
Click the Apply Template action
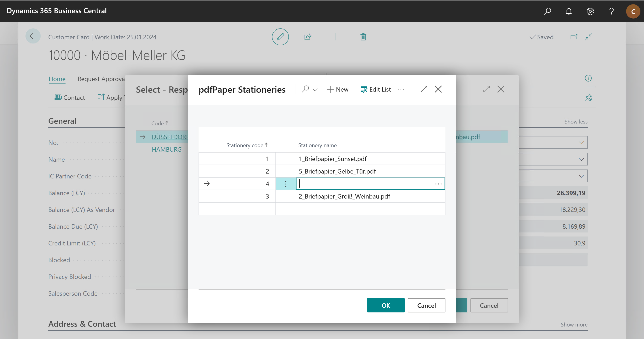point(111,98)
